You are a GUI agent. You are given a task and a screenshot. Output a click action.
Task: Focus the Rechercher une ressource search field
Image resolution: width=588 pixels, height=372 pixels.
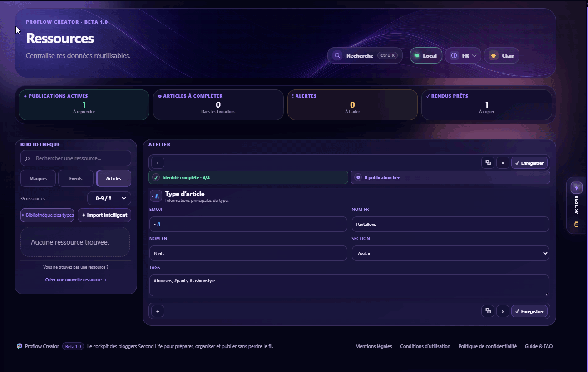click(x=76, y=158)
